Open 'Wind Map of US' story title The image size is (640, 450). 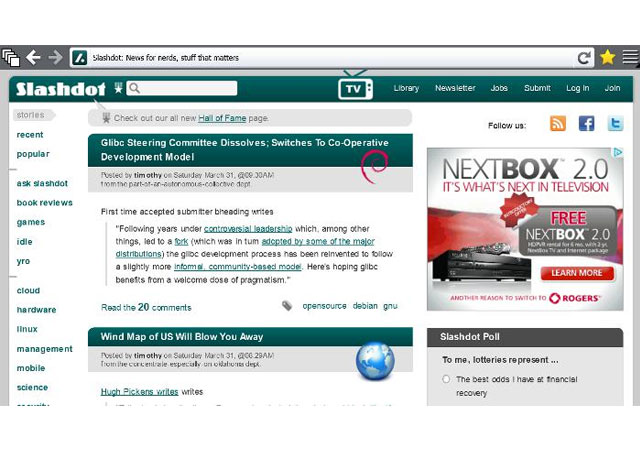click(x=182, y=337)
